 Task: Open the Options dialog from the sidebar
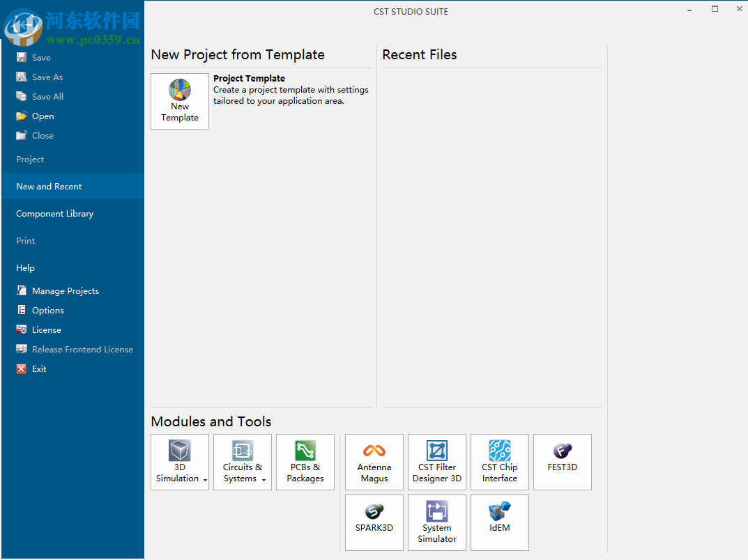(48, 310)
